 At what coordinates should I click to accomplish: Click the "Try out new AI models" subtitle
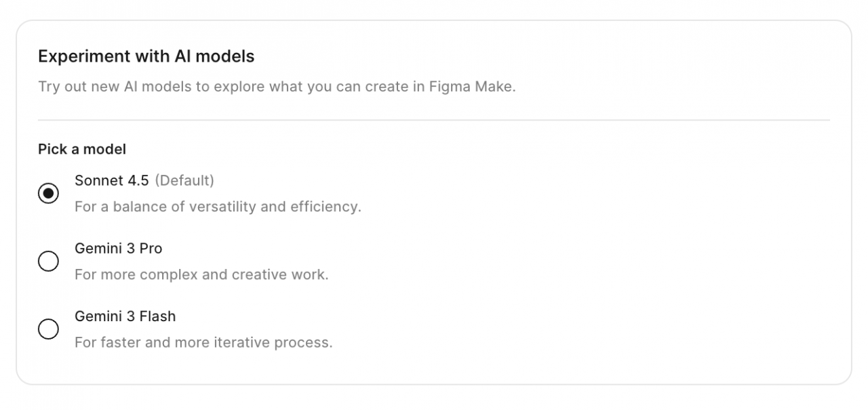coord(276,87)
